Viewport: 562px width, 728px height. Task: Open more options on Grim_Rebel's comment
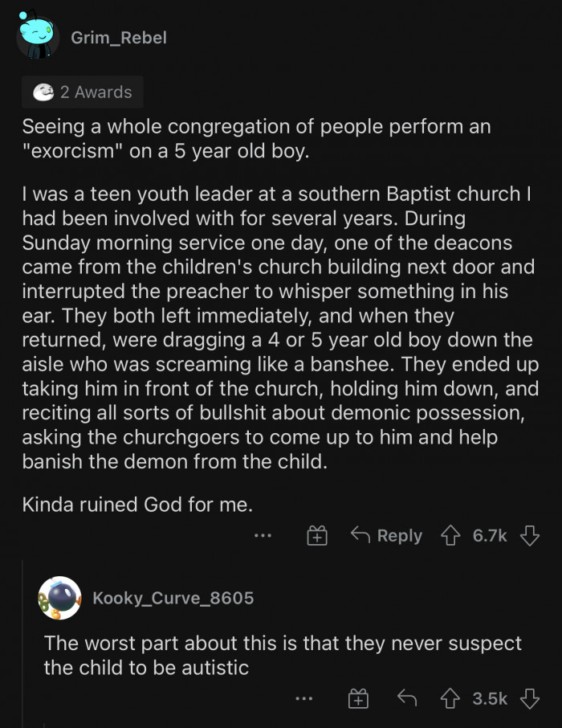263,536
